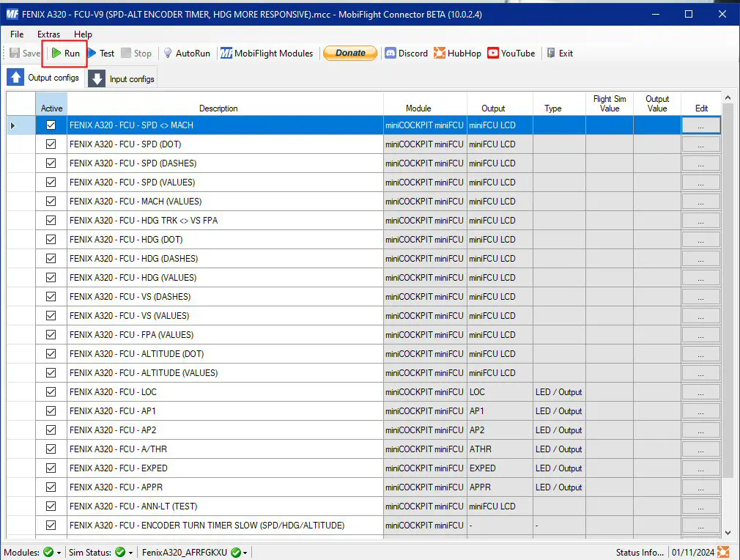Open edit dialog for SPD (VALUES) row
Screen dimensions: 740x560
[x=701, y=183]
